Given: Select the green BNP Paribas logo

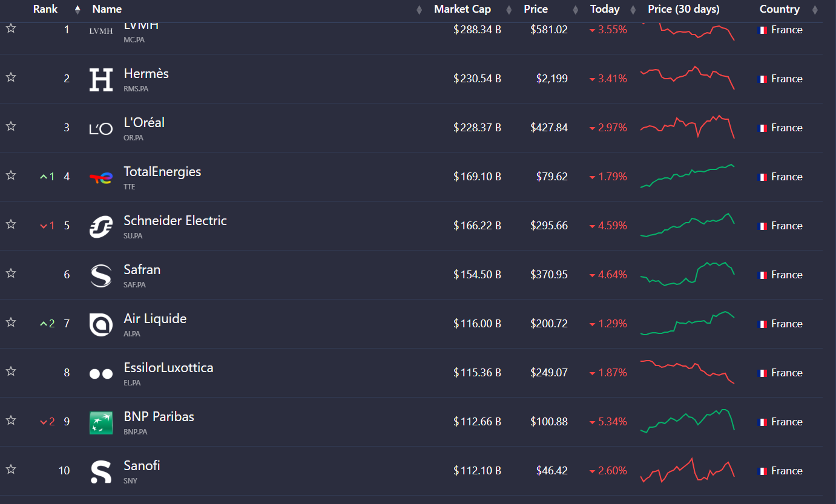Looking at the screenshot, I should tap(101, 423).
